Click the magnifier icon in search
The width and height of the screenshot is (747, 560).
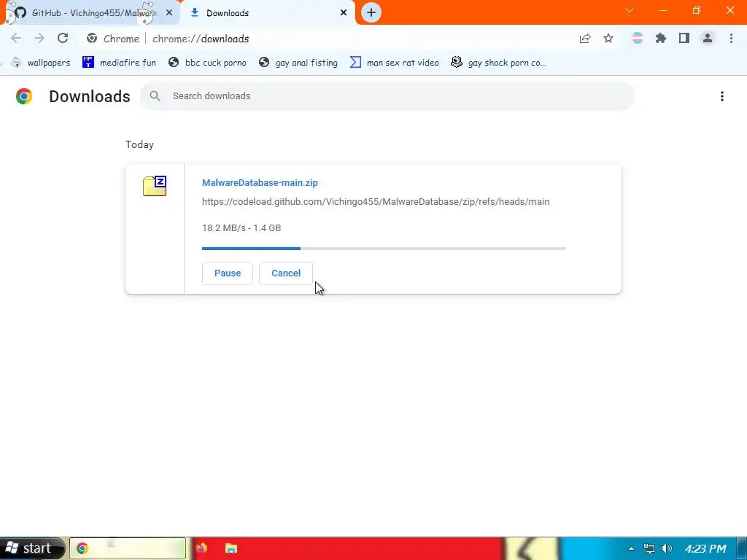[x=155, y=96]
